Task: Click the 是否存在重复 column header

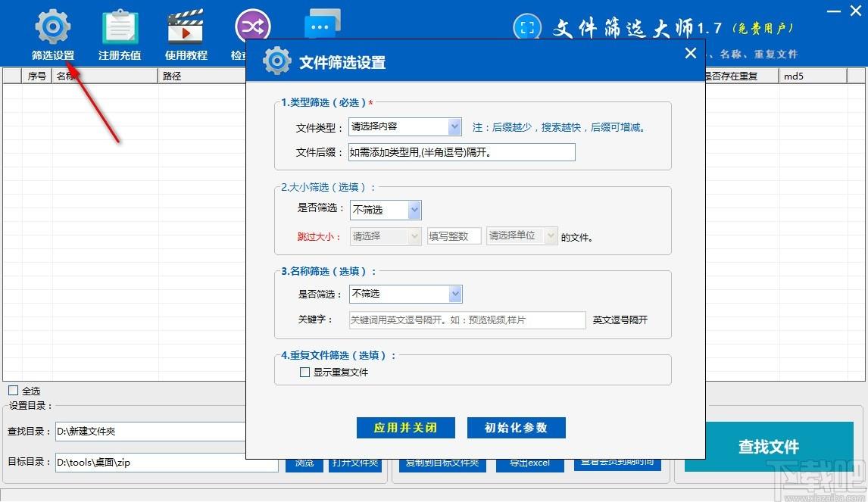Action: [742, 76]
